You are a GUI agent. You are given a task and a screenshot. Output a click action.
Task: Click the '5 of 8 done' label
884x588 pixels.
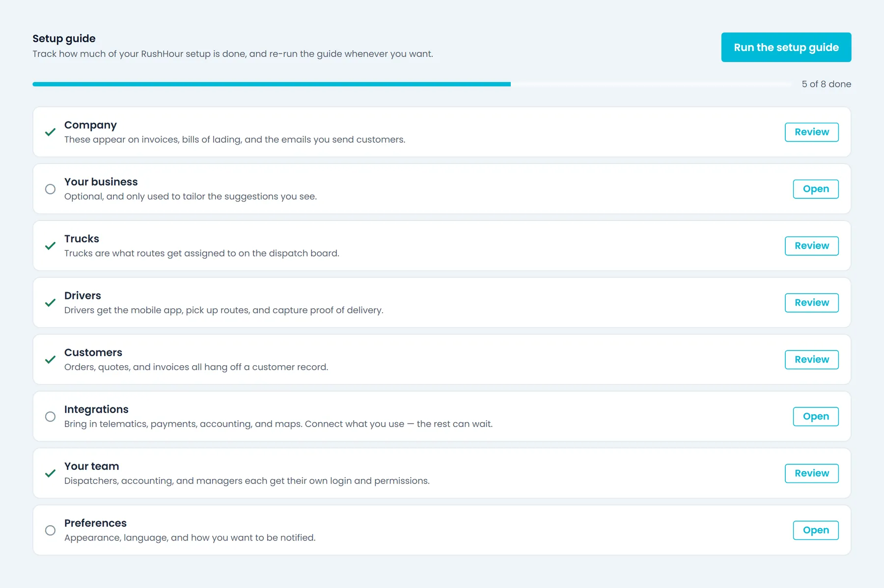point(827,84)
